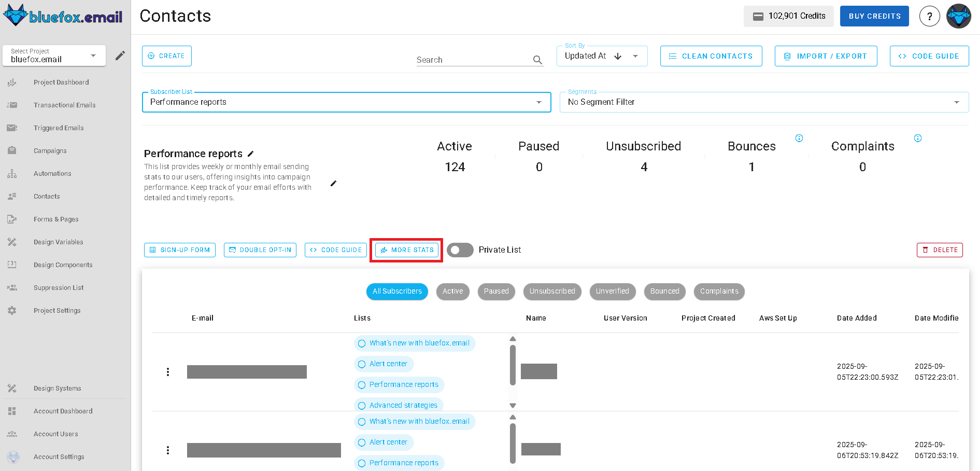Filter by Complaints tab
Viewport: 980px width, 471px height.
coord(719,292)
